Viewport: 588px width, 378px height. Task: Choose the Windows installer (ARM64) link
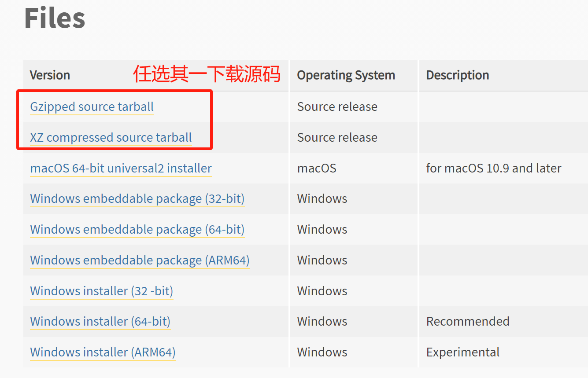(103, 352)
